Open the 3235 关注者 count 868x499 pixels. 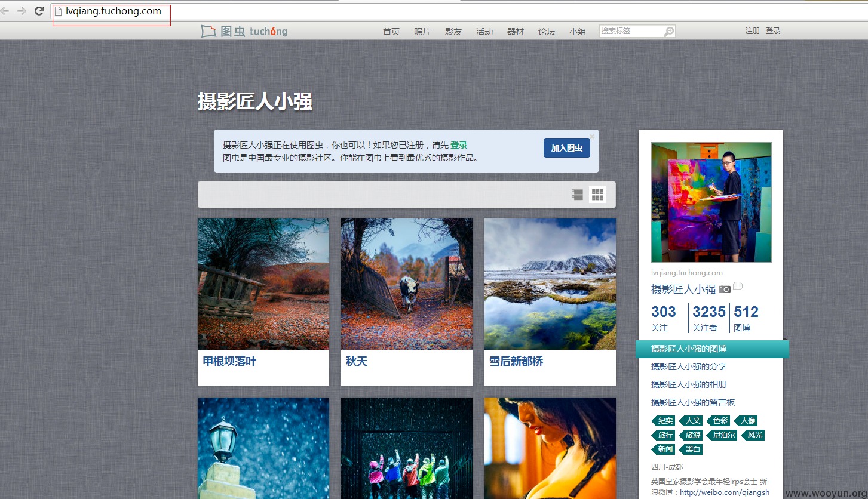[709, 318]
